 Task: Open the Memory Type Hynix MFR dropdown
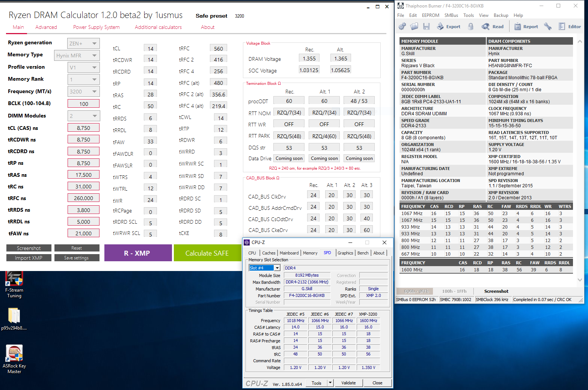click(77, 56)
